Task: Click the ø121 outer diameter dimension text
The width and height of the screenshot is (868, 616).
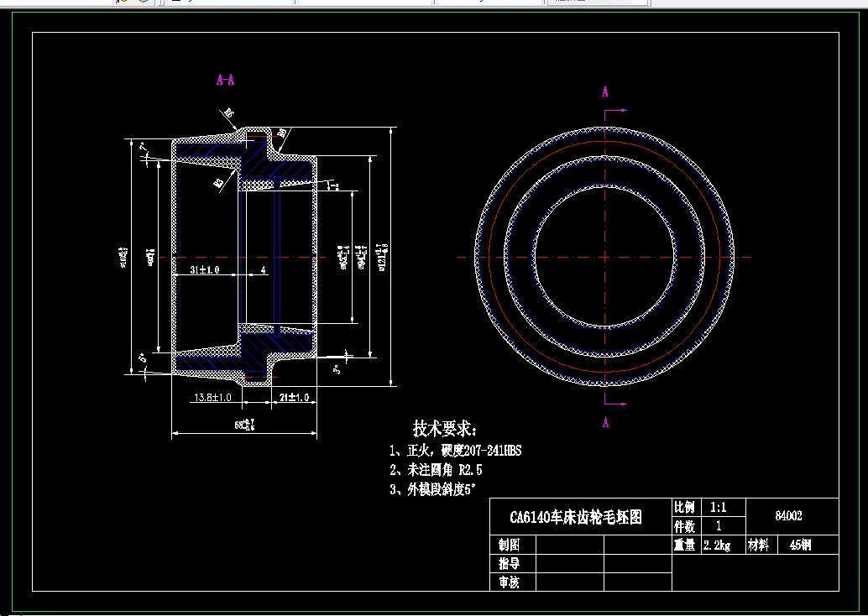Action: point(383,258)
